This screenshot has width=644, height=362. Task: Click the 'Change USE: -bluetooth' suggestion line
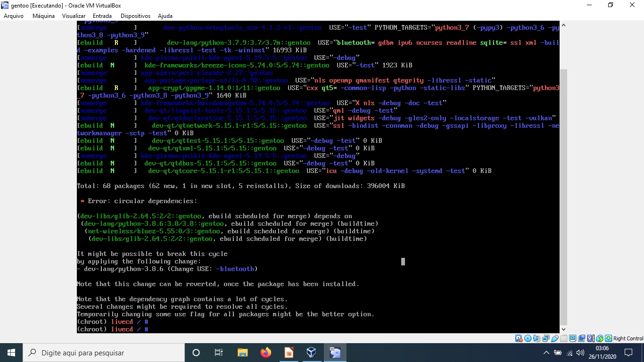[x=167, y=269]
